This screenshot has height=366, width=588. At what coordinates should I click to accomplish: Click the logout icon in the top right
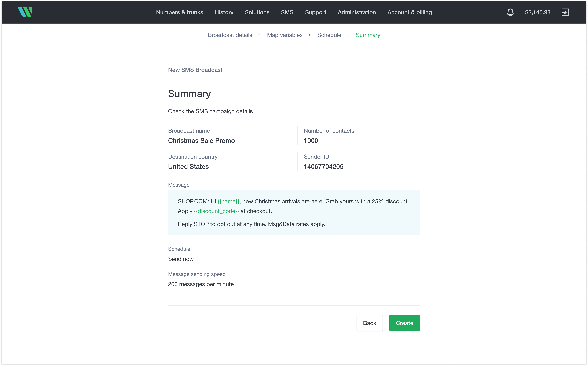(x=565, y=12)
